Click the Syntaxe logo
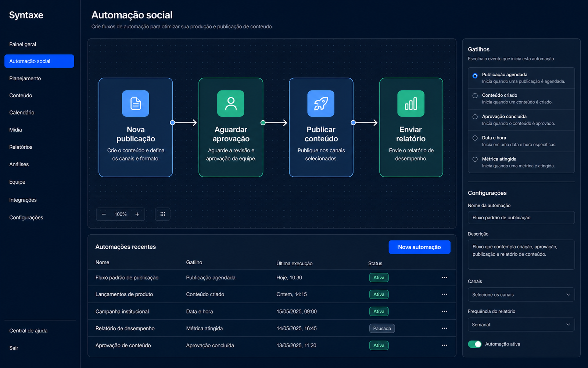Viewport: 588px width, 368px height. click(x=26, y=15)
